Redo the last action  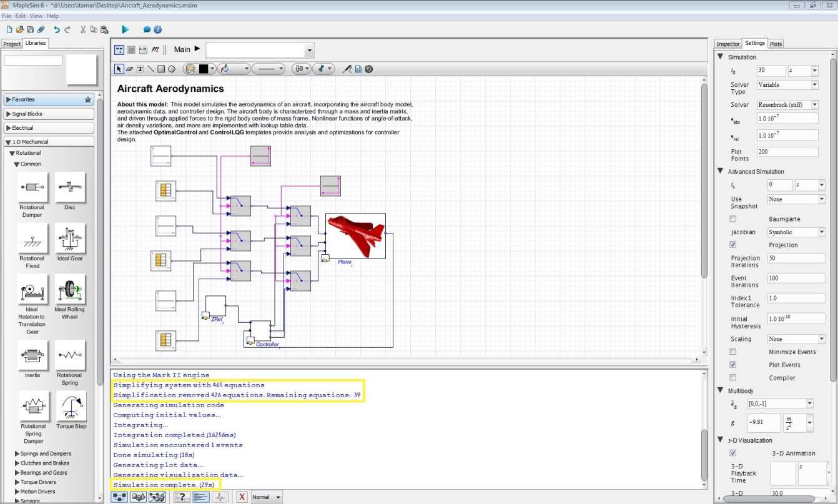click(x=67, y=29)
